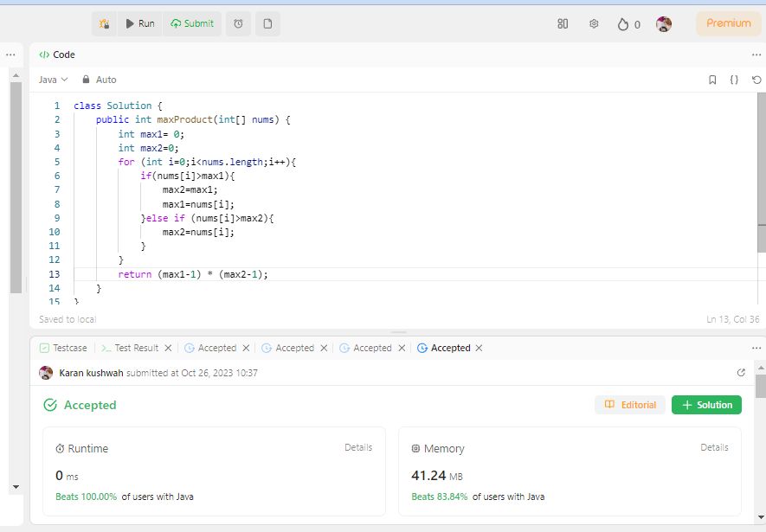
Task: Click the left panel scrollbar thumb
Action: pos(16,188)
